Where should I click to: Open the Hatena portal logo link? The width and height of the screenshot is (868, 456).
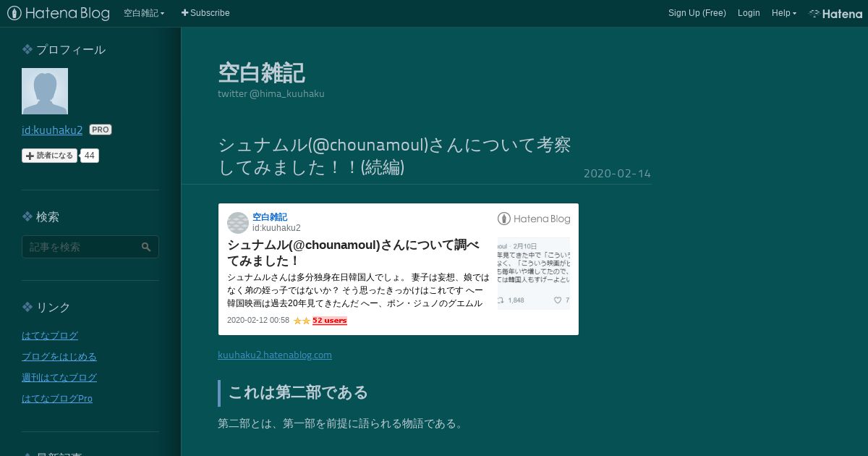pyautogui.click(x=835, y=13)
